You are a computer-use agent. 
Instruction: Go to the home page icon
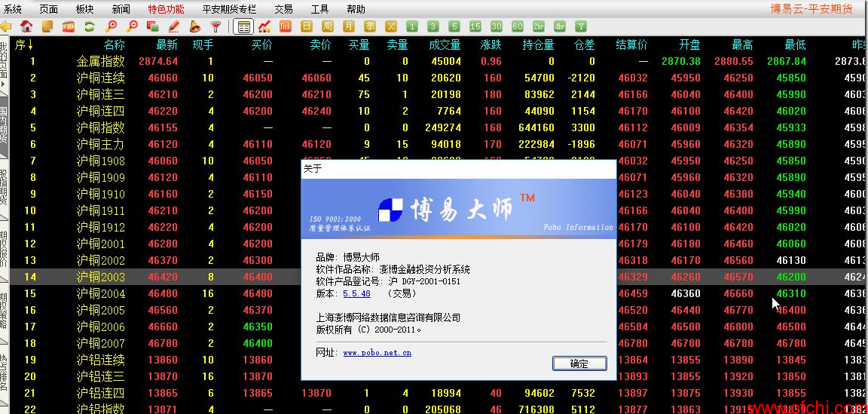[x=26, y=26]
